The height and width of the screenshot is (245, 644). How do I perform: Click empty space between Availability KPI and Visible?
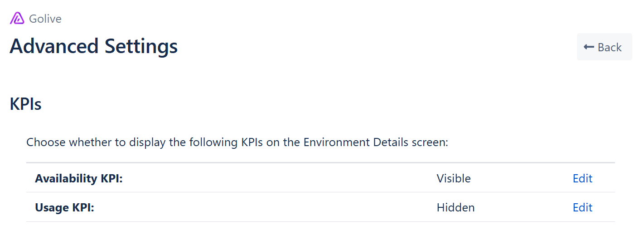coord(276,178)
